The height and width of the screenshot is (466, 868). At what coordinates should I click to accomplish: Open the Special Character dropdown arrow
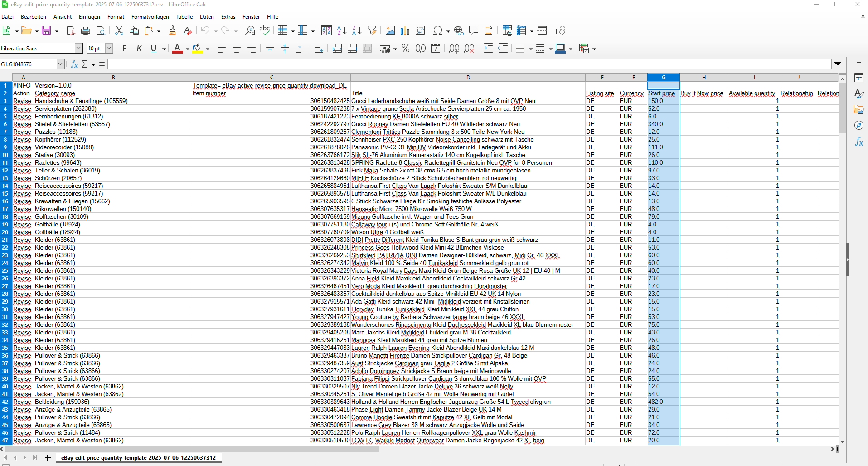(448, 31)
